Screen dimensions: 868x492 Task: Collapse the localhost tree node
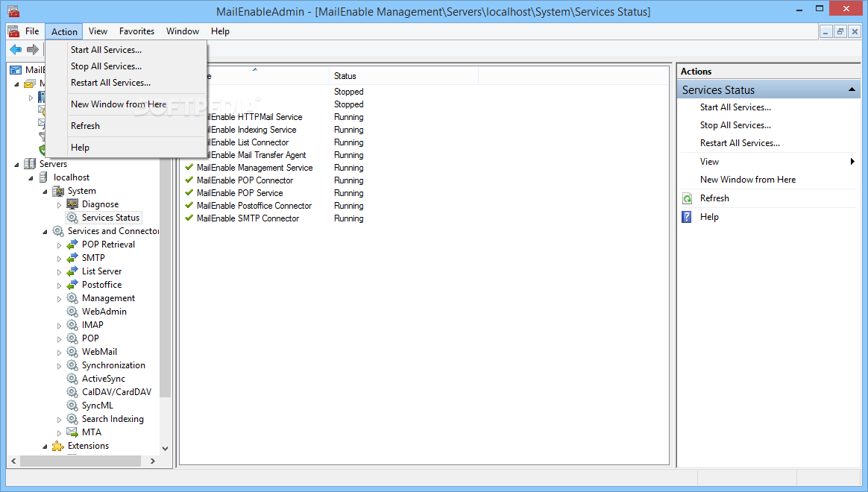(31, 178)
